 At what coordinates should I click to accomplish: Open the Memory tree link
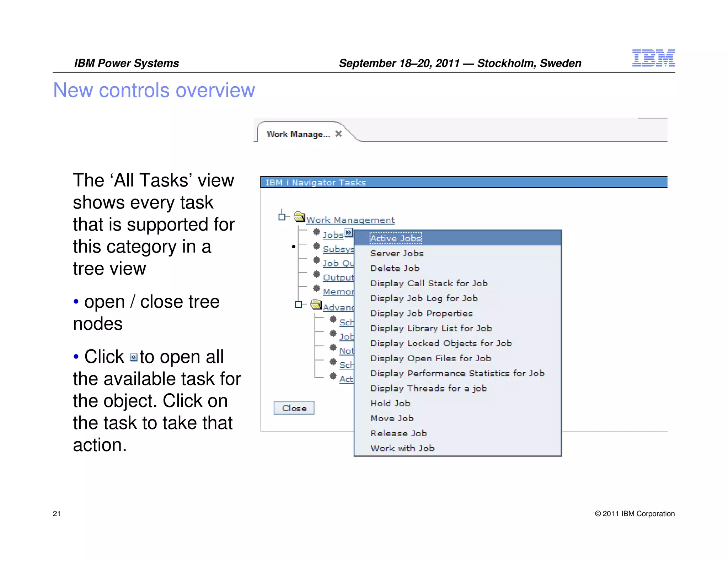[x=338, y=292]
